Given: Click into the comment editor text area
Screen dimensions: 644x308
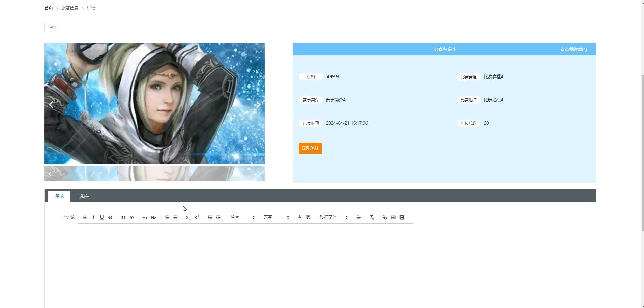Looking at the screenshot, I should [x=245, y=266].
